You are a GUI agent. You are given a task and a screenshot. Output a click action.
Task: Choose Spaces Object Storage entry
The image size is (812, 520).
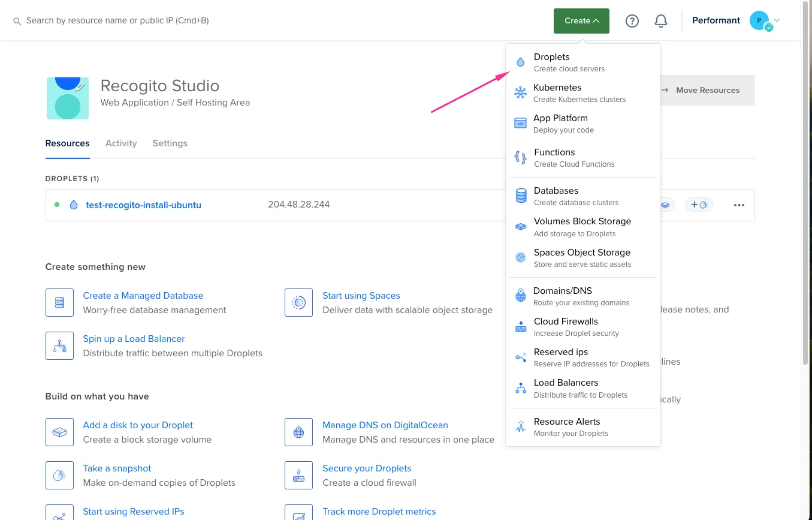pos(582,258)
